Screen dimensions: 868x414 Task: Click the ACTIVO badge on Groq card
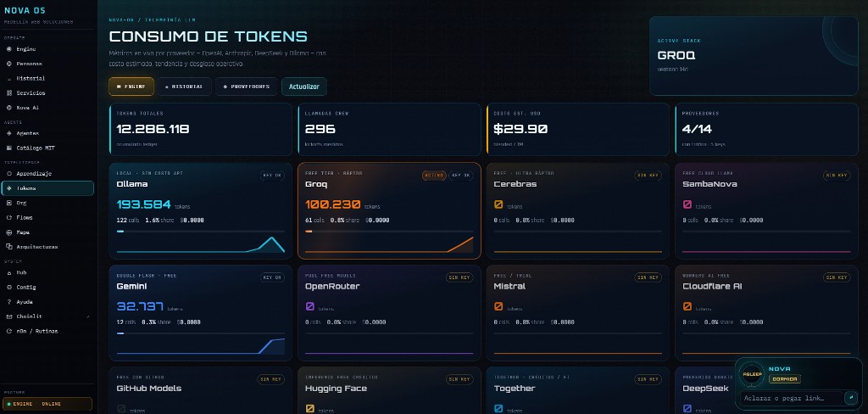[x=434, y=175]
